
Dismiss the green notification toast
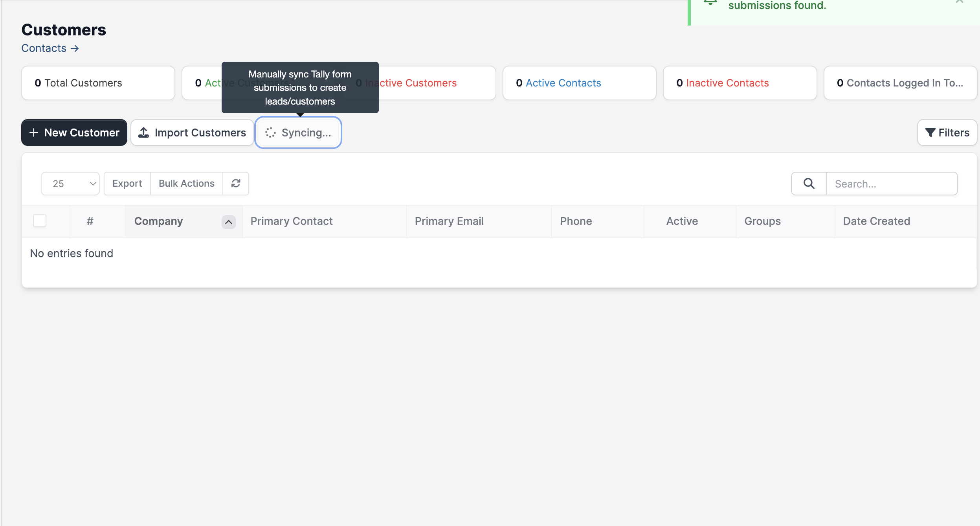(x=959, y=2)
